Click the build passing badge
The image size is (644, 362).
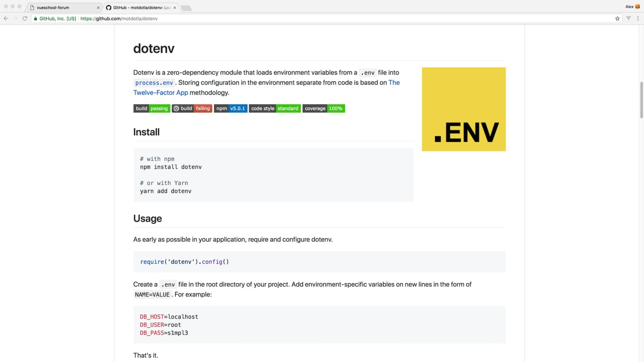(151, 109)
